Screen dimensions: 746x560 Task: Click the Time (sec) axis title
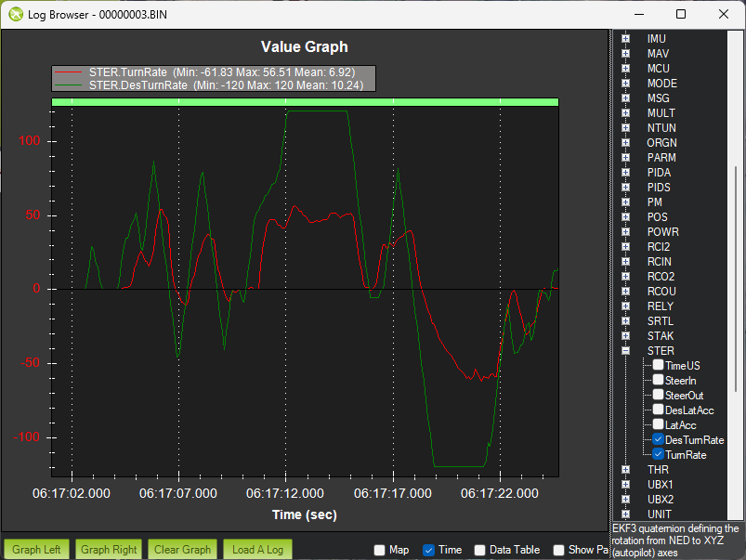click(x=305, y=514)
